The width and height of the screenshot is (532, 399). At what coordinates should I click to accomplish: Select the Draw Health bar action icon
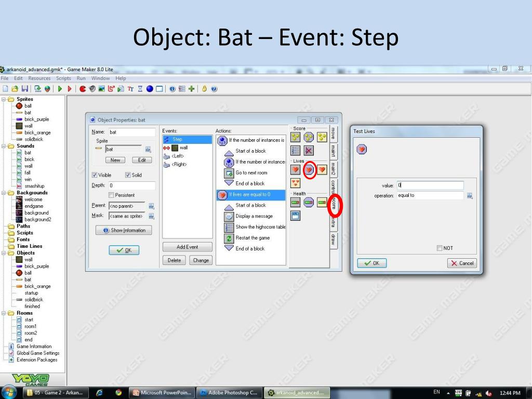[322, 202]
